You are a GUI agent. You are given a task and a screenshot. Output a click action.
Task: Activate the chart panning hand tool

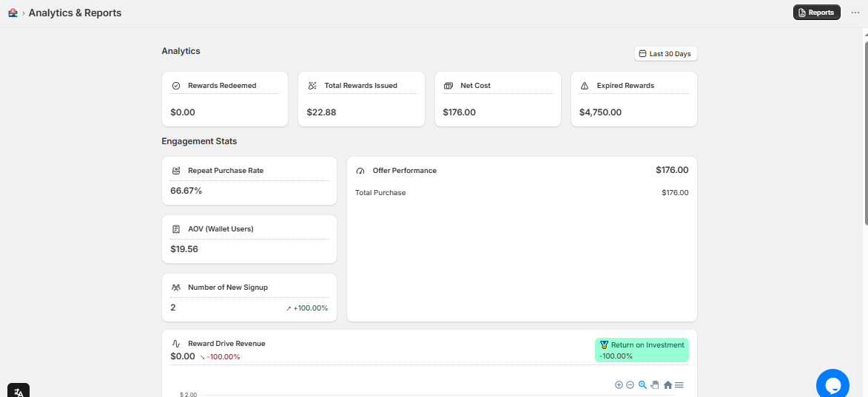tap(655, 384)
